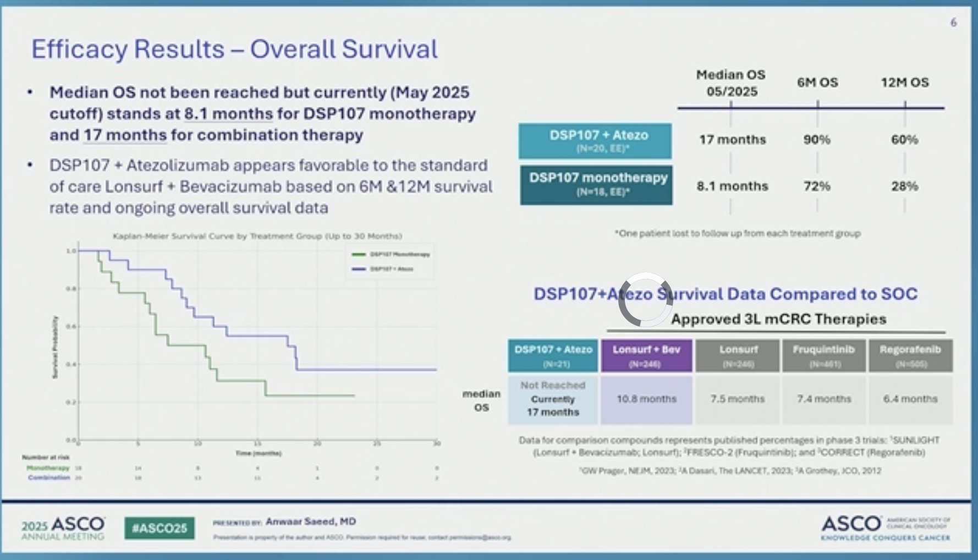This screenshot has height=560, width=978.
Task: Click the DSP107 + Atezo (N=21) column header
Action: tap(553, 356)
